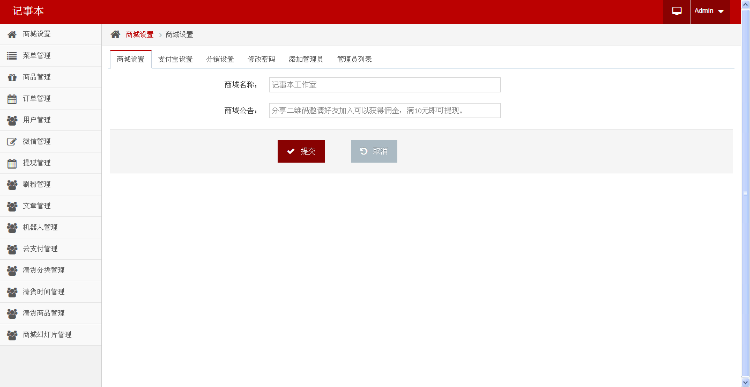
Task: Click the breadcrumb home icon
Action: [115, 34]
